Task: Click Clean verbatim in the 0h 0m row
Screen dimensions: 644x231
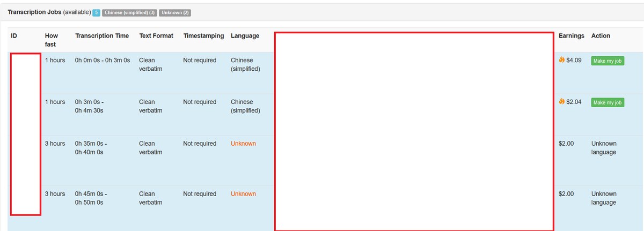Action: pyautogui.click(x=151, y=65)
